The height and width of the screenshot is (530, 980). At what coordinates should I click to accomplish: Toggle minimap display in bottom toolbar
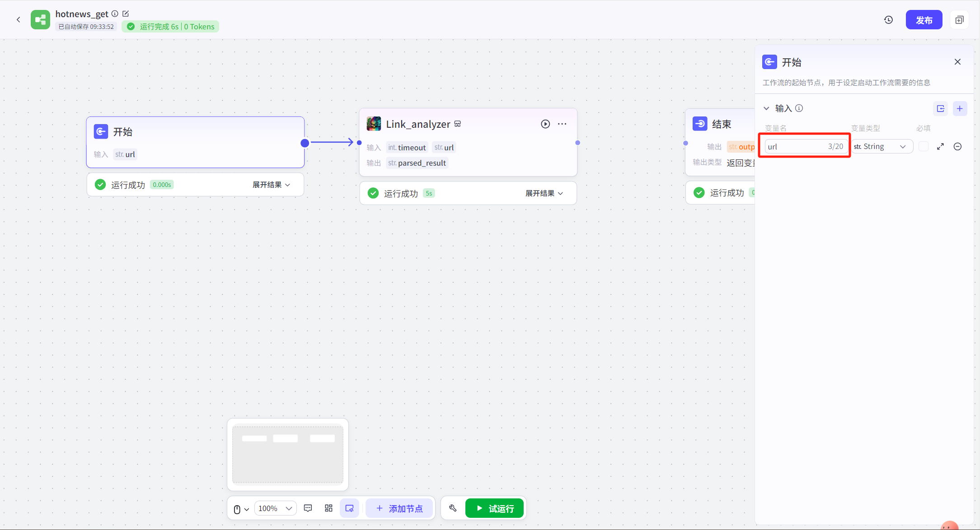coord(349,508)
